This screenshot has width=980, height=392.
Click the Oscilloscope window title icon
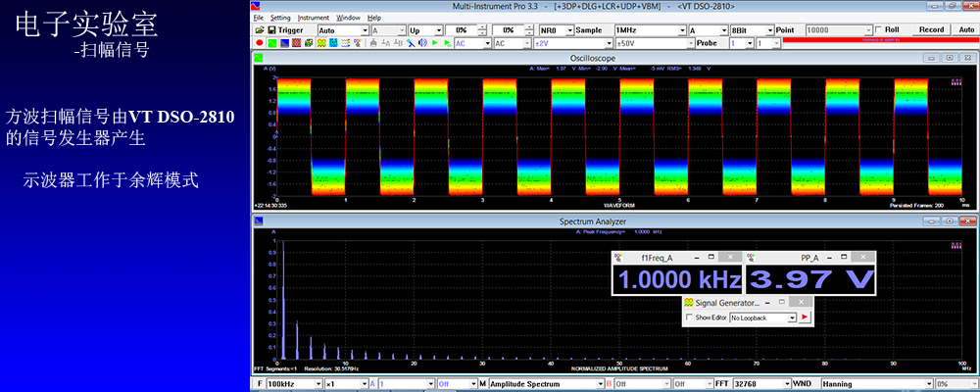[257, 58]
